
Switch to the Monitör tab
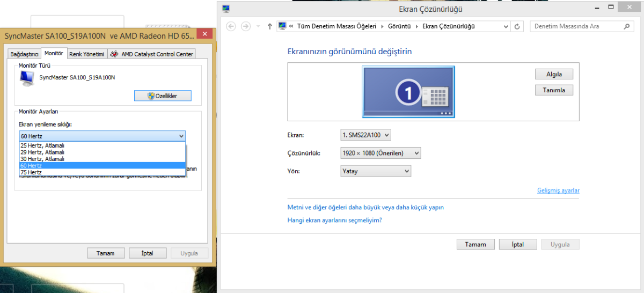point(54,53)
